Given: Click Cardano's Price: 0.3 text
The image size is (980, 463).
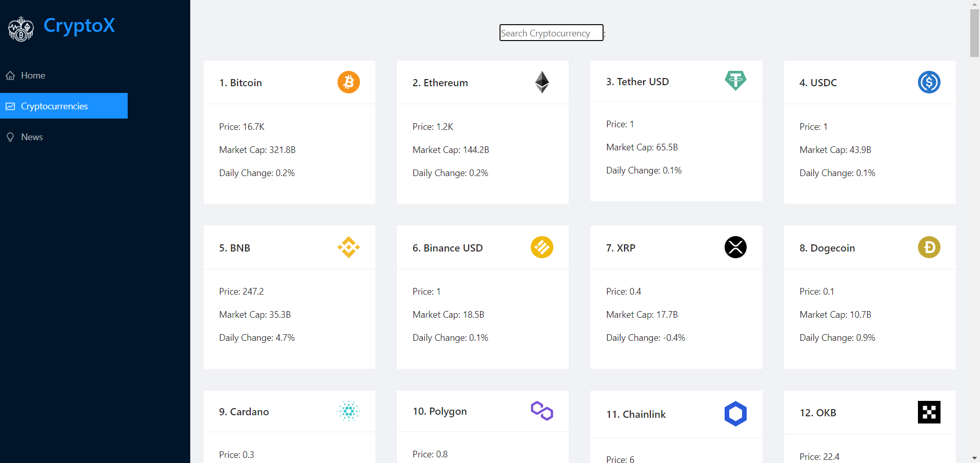Looking at the screenshot, I should tap(236, 455).
